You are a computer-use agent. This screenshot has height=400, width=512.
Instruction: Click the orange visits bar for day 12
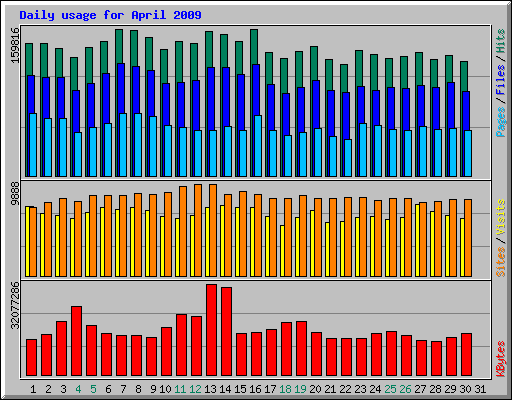point(198,230)
